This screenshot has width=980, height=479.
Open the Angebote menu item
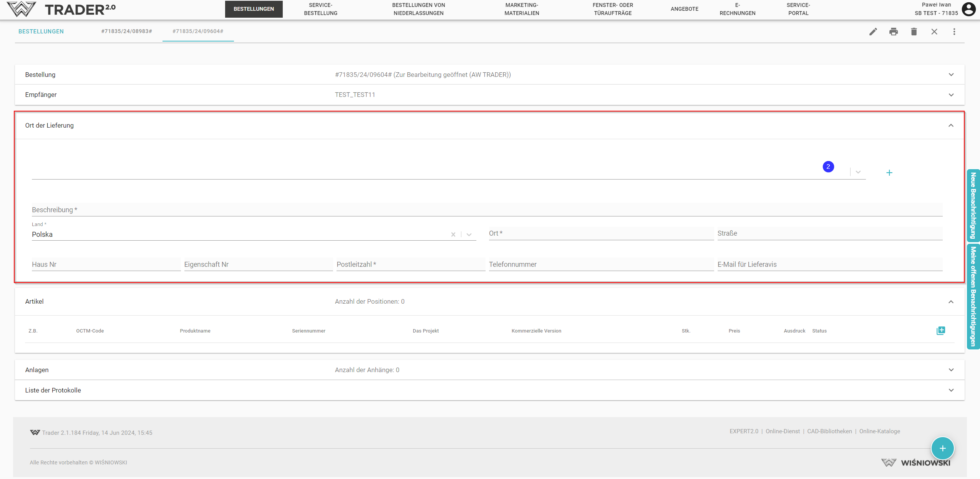684,9
